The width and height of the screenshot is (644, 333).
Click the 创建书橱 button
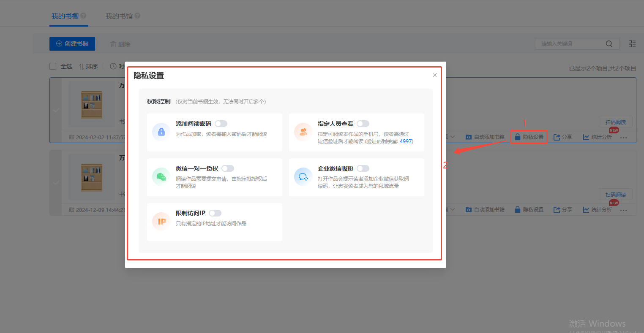(x=72, y=44)
